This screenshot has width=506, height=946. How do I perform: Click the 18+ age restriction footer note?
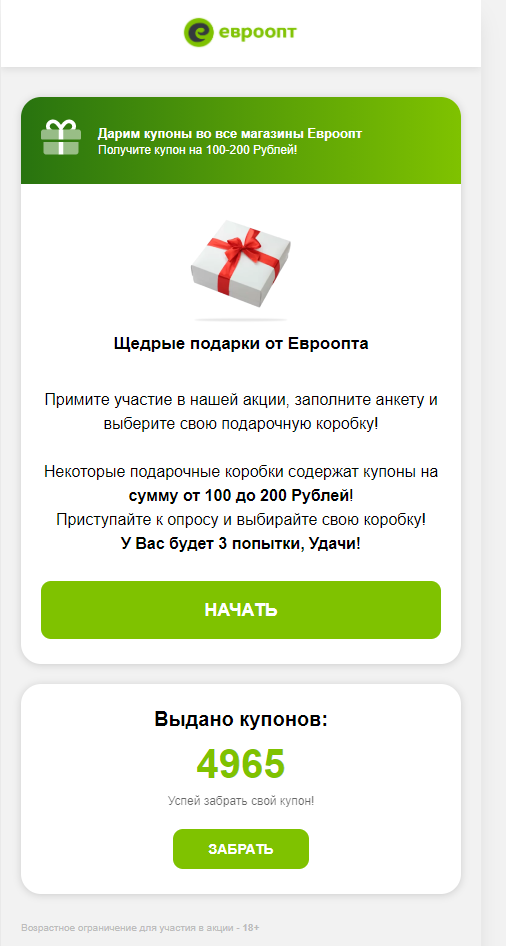pos(141,927)
